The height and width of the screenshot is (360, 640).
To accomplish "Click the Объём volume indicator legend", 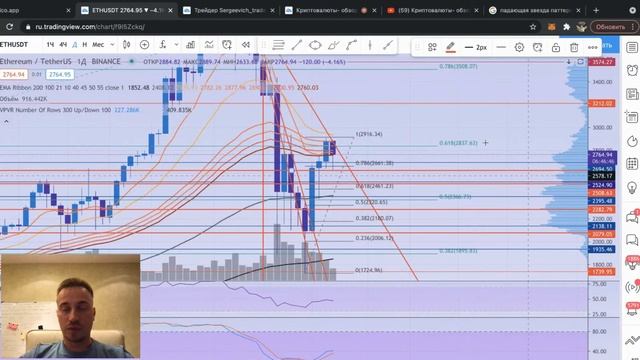I will coord(24,99).
